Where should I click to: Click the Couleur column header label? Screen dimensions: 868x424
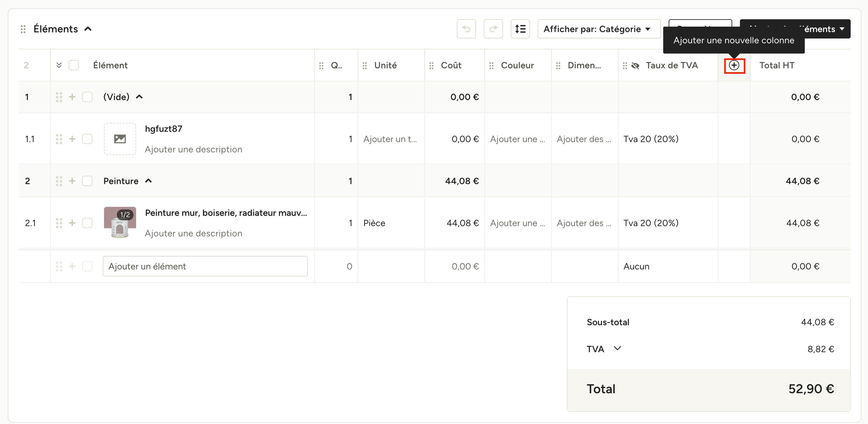[517, 65]
